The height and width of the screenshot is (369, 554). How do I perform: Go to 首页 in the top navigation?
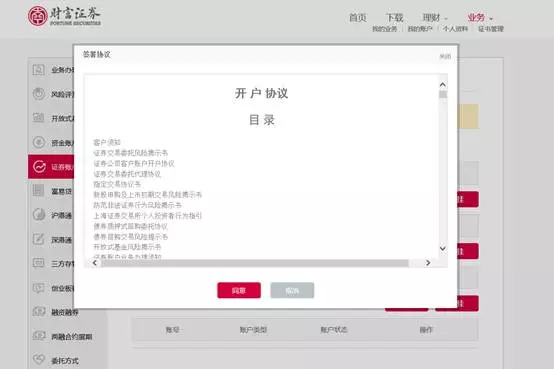click(358, 17)
